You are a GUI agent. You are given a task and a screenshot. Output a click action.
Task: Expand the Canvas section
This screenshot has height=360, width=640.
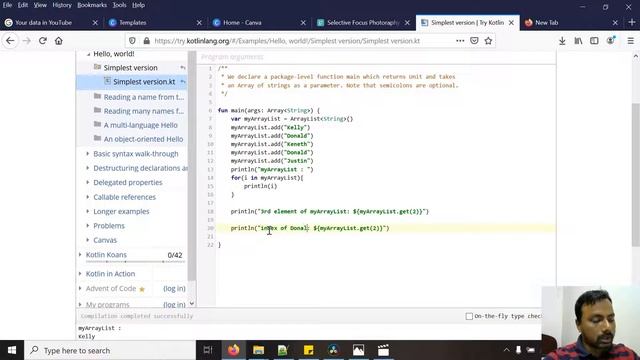88,240
